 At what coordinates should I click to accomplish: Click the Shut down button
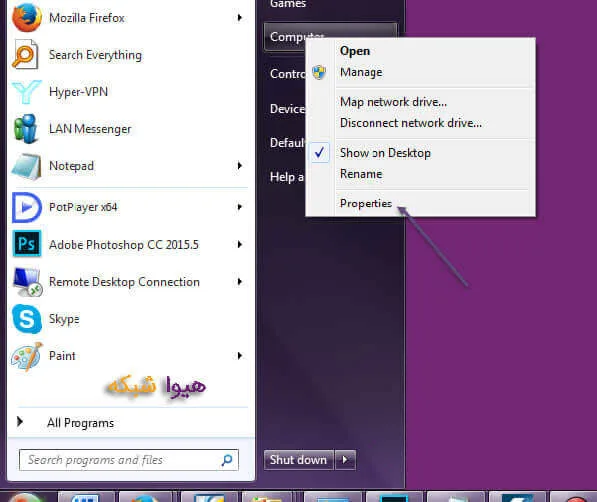[x=298, y=460]
